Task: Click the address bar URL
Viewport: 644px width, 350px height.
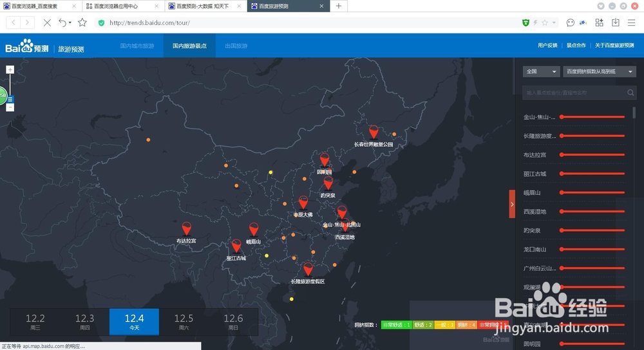Action: pyautogui.click(x=149, y=23)
